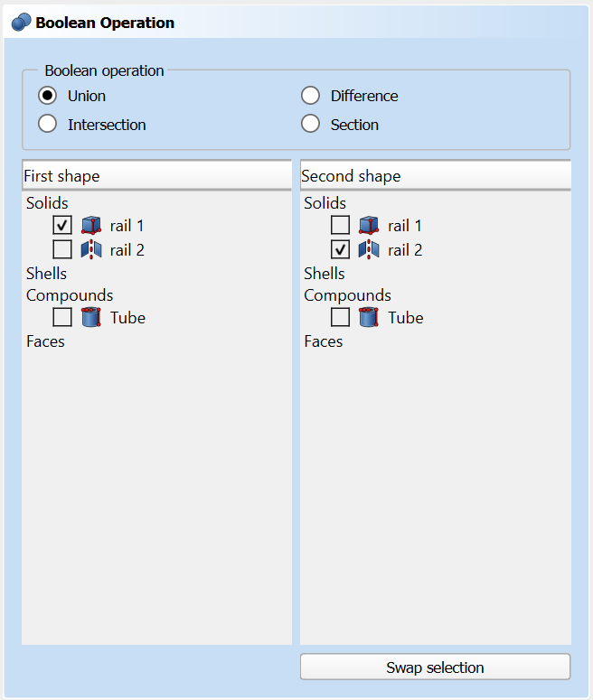
Task: Click Tube compound icon in Second shape
Action: click(x=369, y=317)
